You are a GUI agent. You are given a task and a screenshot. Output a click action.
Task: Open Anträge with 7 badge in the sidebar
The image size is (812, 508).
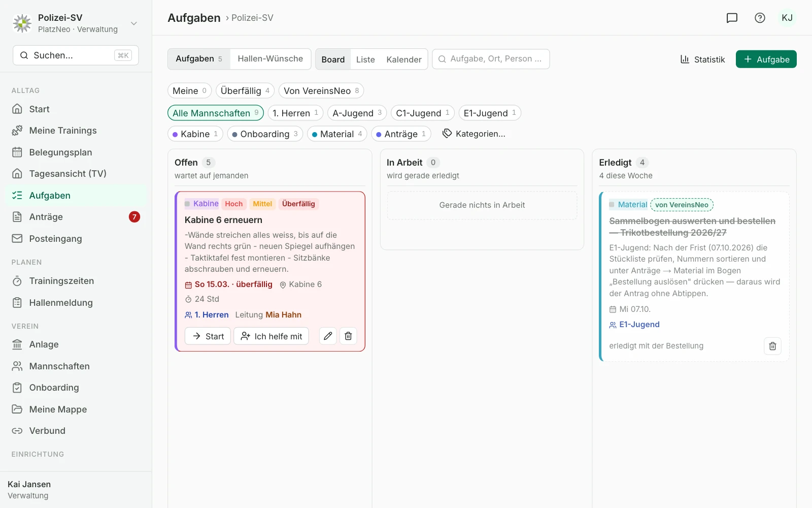[x=76, y=217]
